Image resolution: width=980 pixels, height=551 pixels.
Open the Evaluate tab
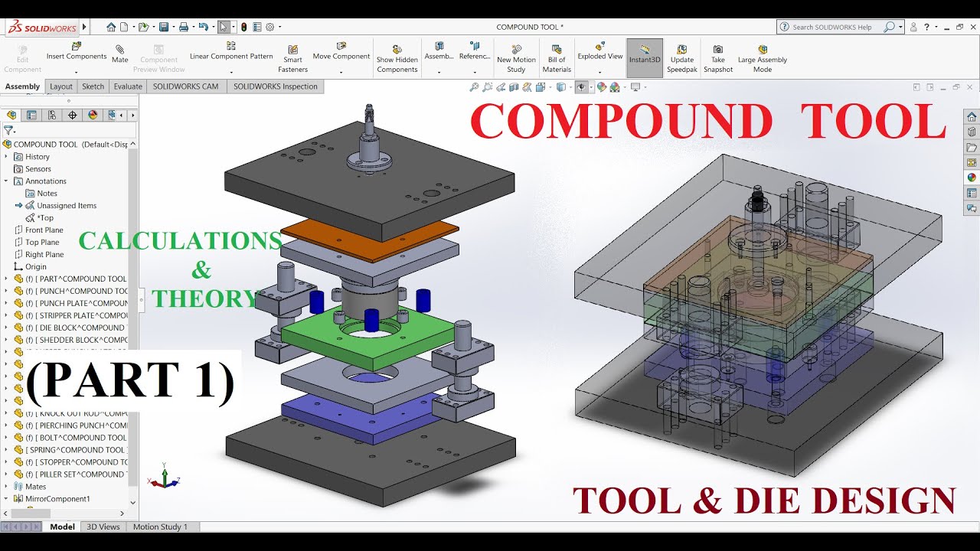click(x=128, y=86)
